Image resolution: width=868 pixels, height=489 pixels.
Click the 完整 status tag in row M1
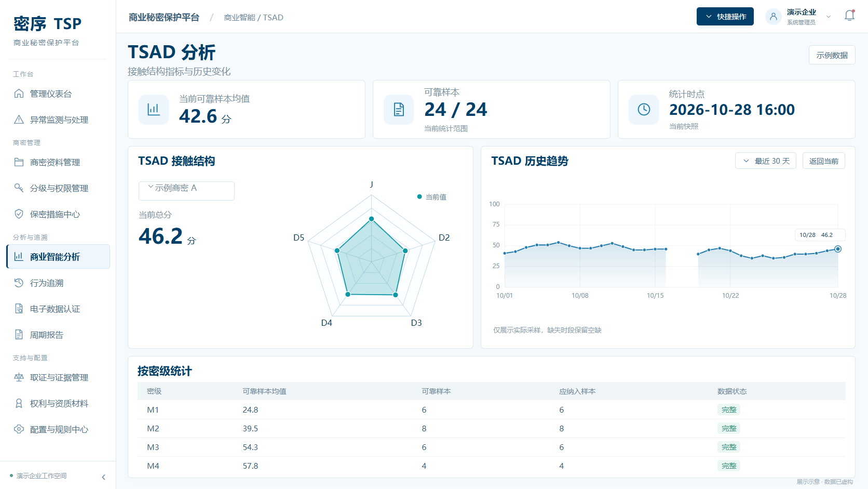tap(729, 409)
